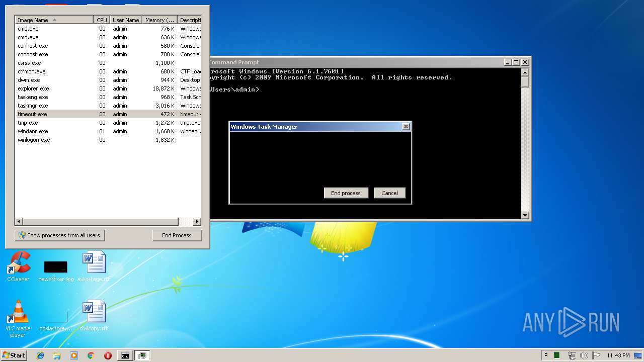Switch to Command Prompt taskbar button
This screenshot has height=362, width=644.
point(125,355)
